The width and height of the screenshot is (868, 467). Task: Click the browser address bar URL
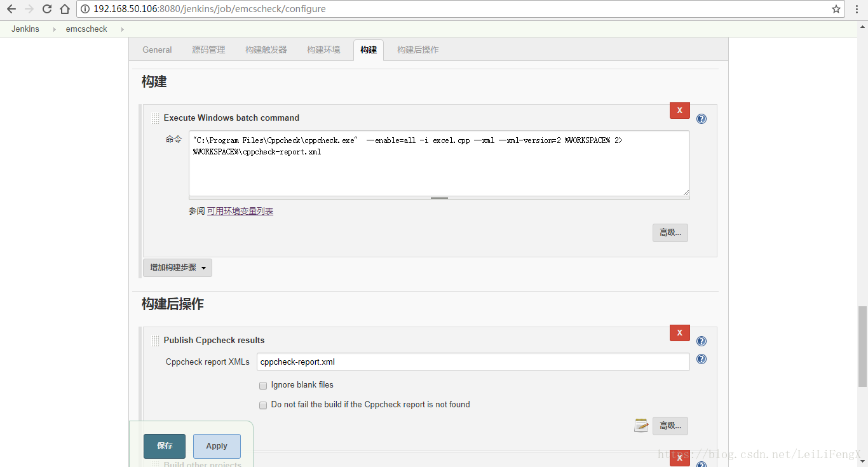(210, 9)
